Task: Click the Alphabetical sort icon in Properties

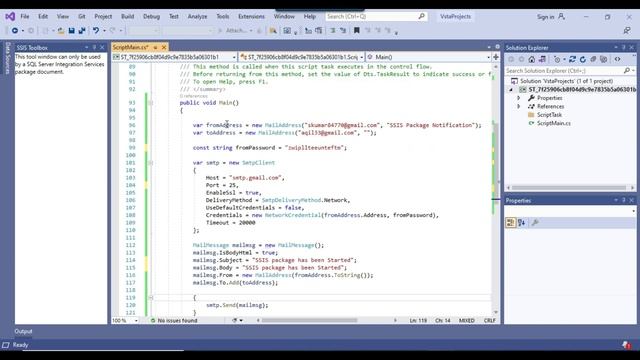Action: click(522, 222)
